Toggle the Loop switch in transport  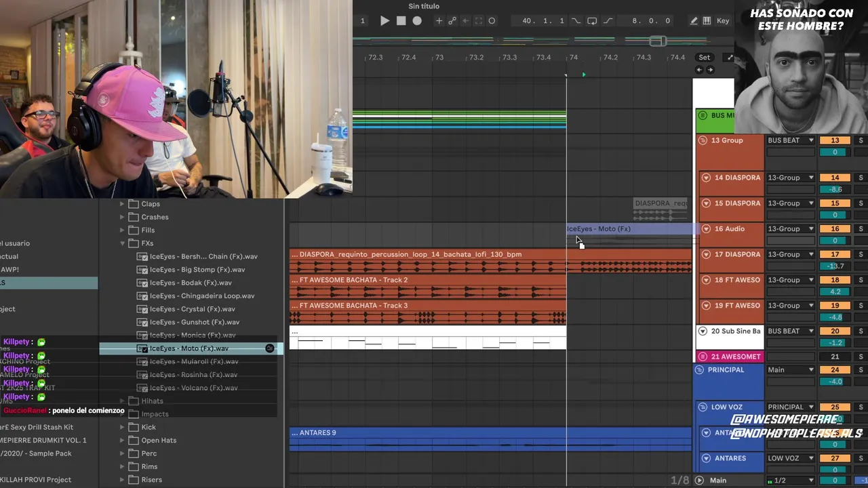pyautogui.click(x=592, y=21)
